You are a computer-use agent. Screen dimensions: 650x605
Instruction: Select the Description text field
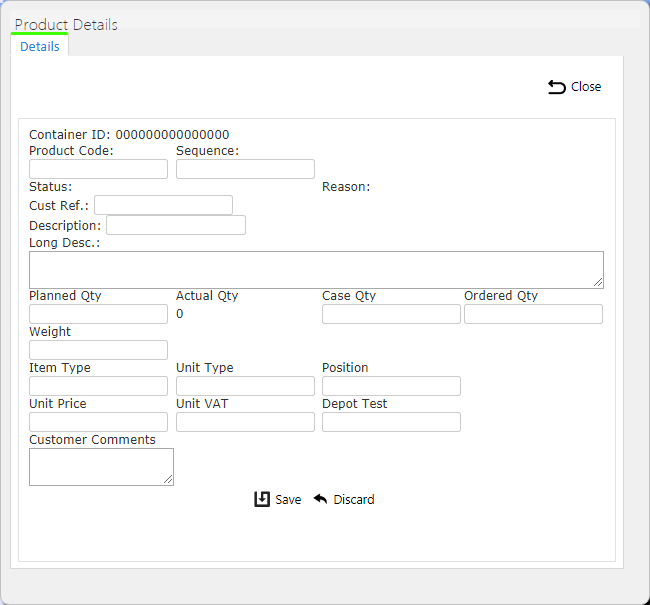coord(176,225)
